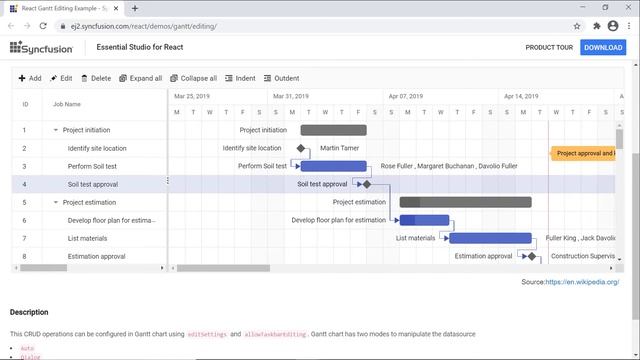This screenshot has height=360, width=640.
Task: Click the PRODUCT TOUR link
Action: click(549, 47)
